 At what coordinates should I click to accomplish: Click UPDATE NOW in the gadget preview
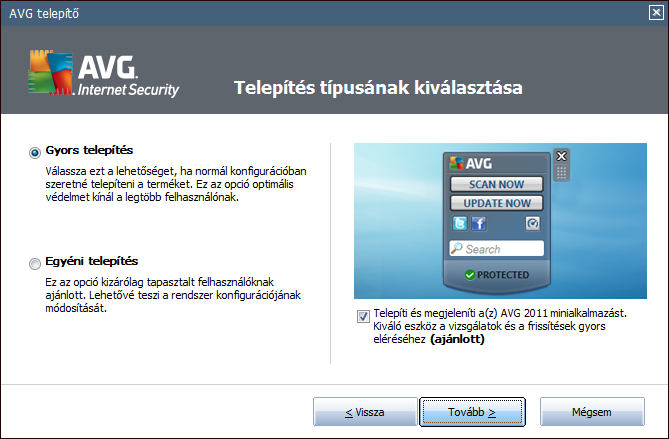[x=497, y=203]
